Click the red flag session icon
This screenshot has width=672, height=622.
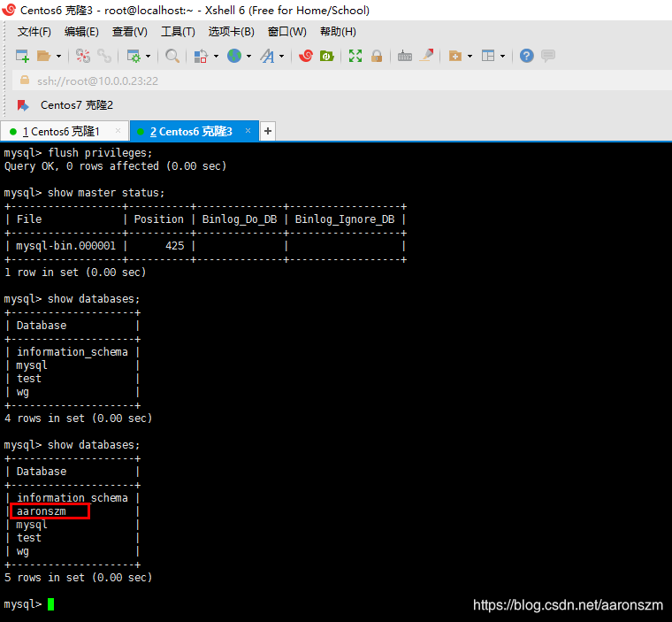pyautogui.click(x=23, y=105)
